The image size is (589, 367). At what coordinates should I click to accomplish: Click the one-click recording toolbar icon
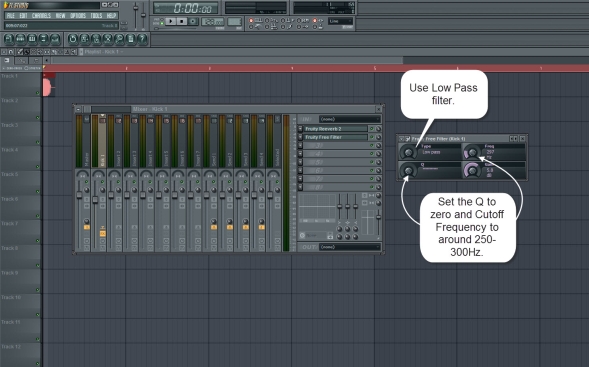click(119, 39)
